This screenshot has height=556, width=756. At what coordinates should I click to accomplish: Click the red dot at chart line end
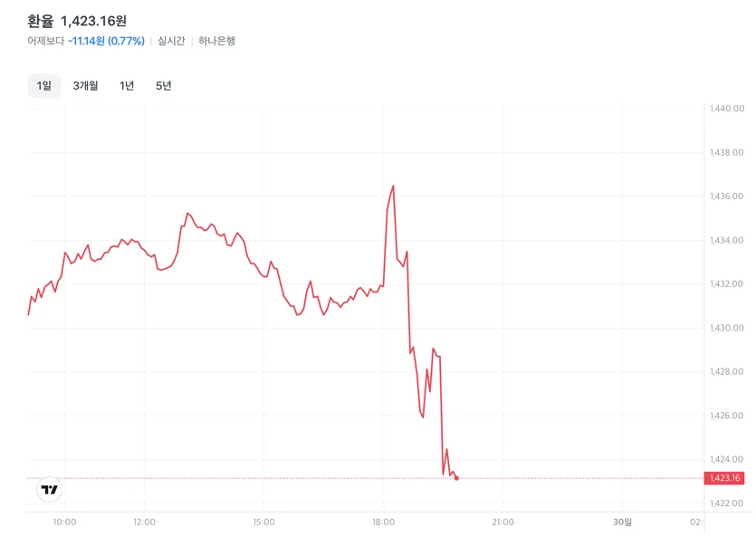[456, 478]
